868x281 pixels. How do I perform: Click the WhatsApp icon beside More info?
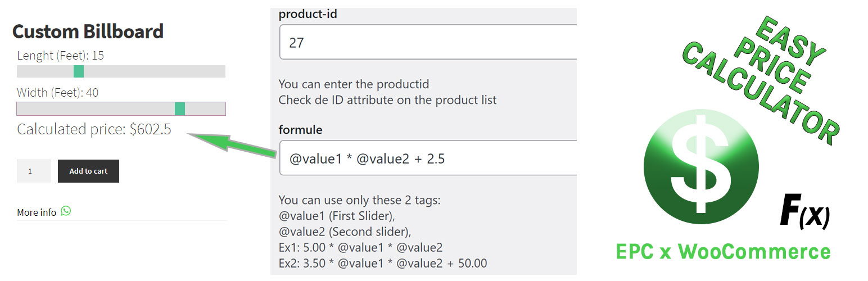66,211
